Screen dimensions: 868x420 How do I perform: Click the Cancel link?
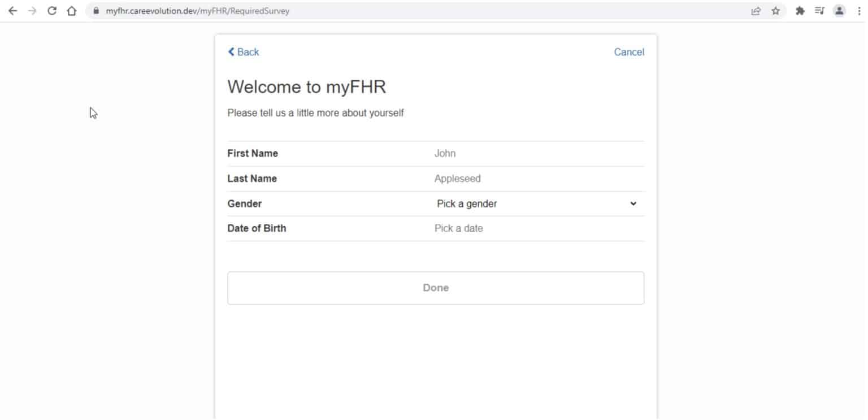coord(629,52)
